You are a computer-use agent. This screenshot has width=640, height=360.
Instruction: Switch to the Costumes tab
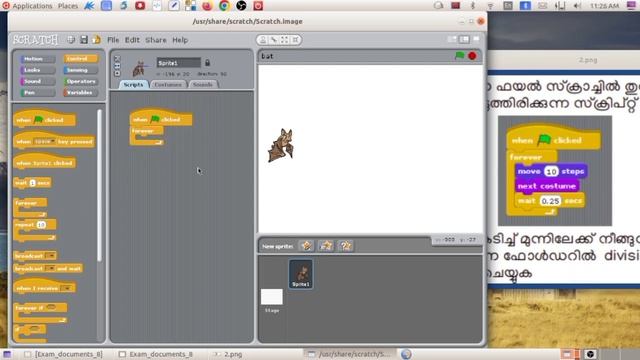[168, 84]
